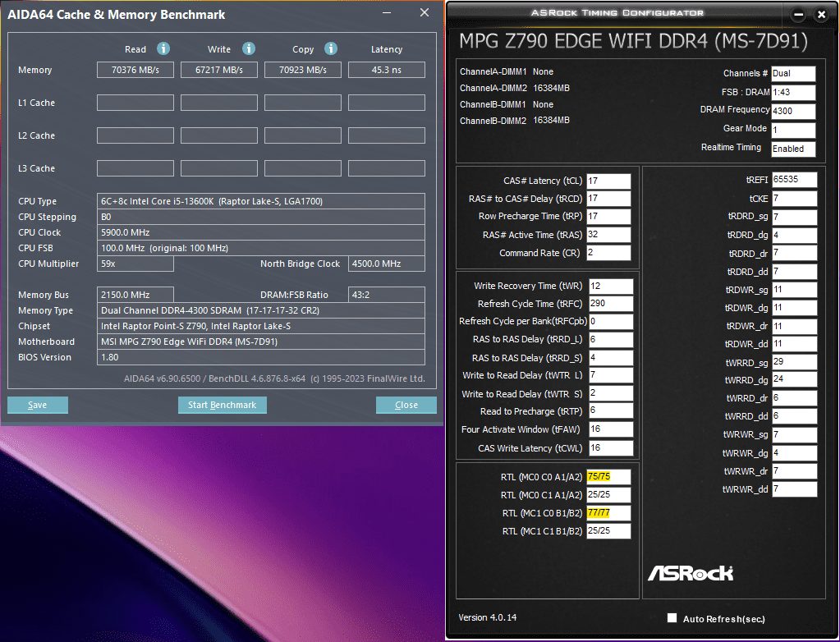The height and width of the screenshot is (642, 840).
Task: Click the CPU FSB 100.0 MHz field
Action: [x=261, y=248]
